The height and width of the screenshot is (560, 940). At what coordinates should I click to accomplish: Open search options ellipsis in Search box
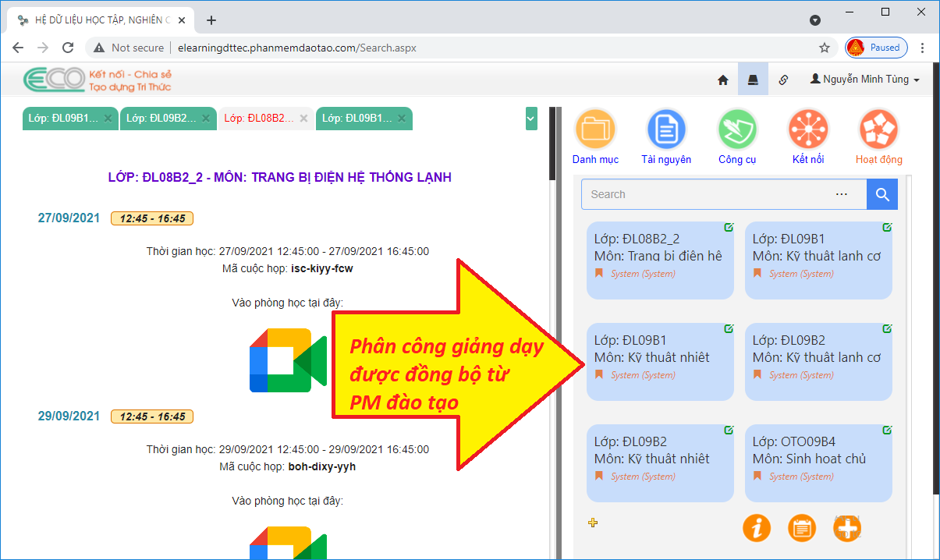(x=841, y=194)
